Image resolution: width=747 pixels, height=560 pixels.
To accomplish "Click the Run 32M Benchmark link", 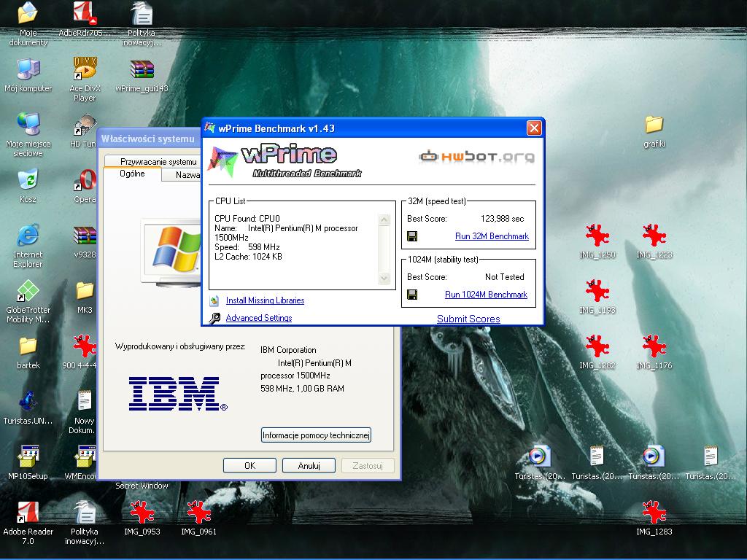I will click(x=492, y=236).
